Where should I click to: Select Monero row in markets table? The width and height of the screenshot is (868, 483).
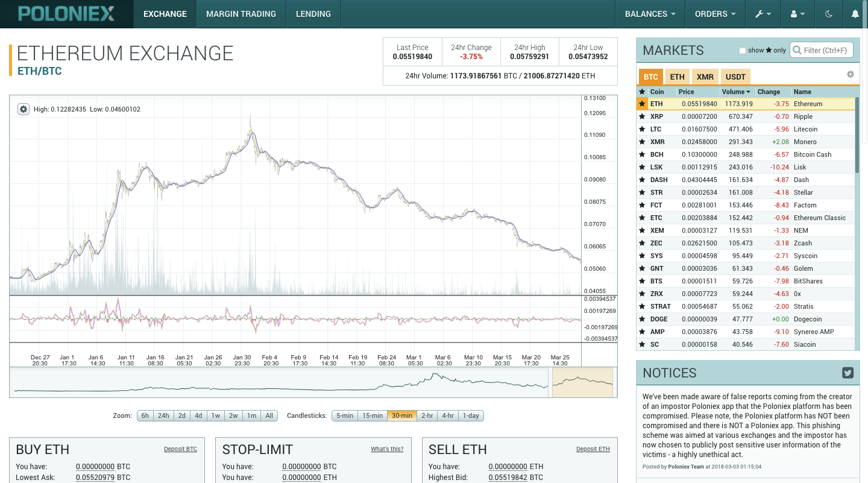pos(746,142)
